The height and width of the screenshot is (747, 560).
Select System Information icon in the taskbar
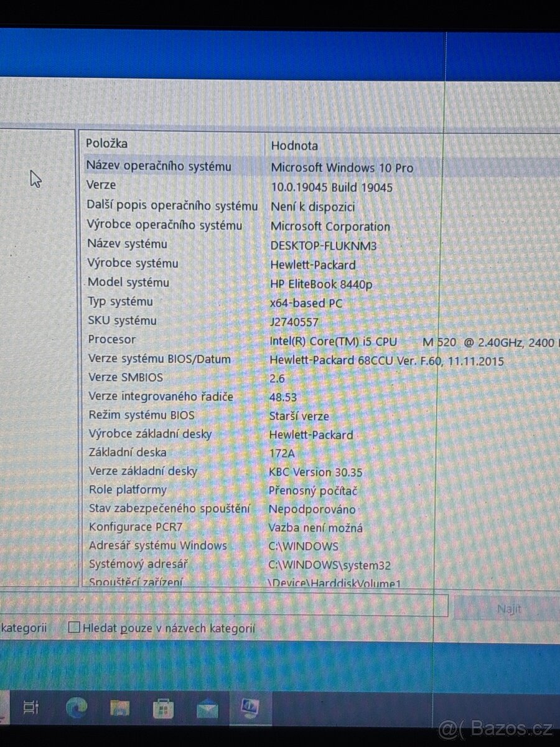250,708
